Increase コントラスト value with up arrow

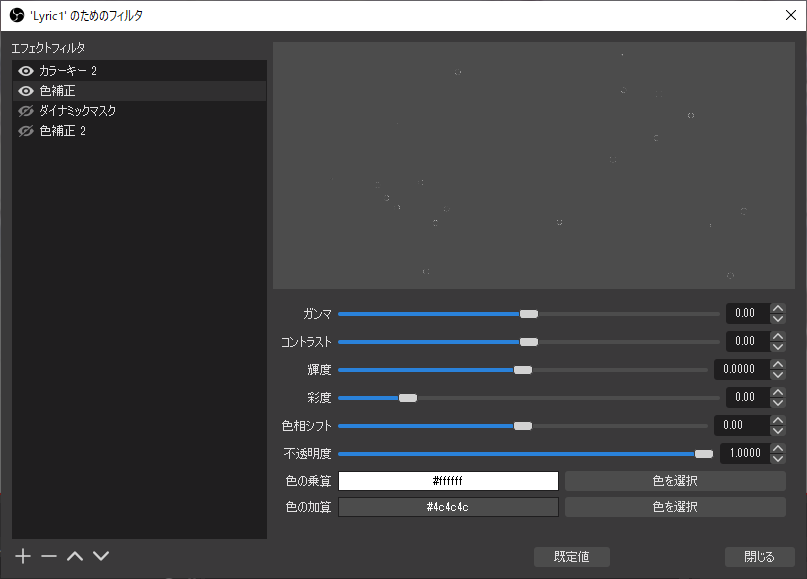[778, 336]
